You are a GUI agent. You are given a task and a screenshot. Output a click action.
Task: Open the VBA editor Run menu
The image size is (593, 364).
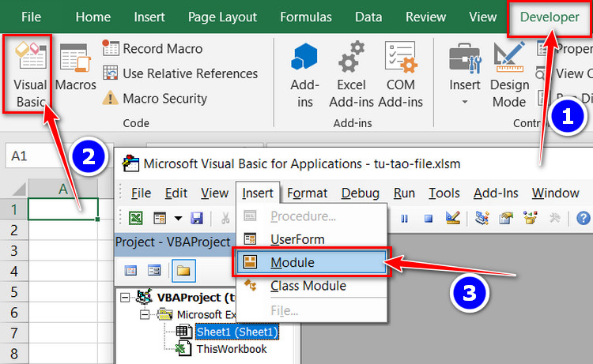(x=404, y=193)
